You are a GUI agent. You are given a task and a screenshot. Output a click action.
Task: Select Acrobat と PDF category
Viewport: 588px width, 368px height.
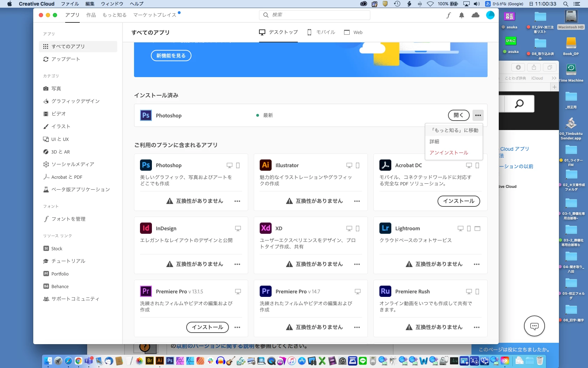(x=78, y=177)
